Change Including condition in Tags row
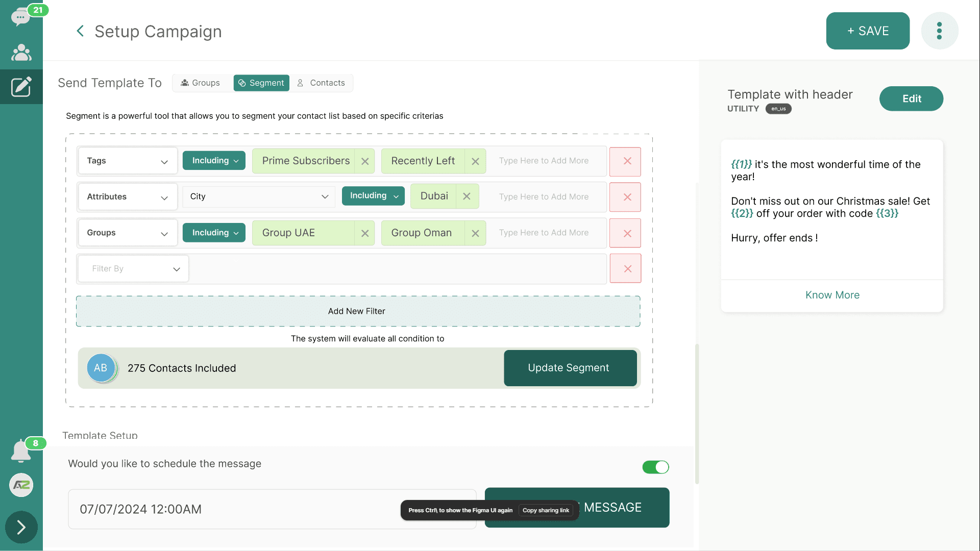 click(214, 161)
